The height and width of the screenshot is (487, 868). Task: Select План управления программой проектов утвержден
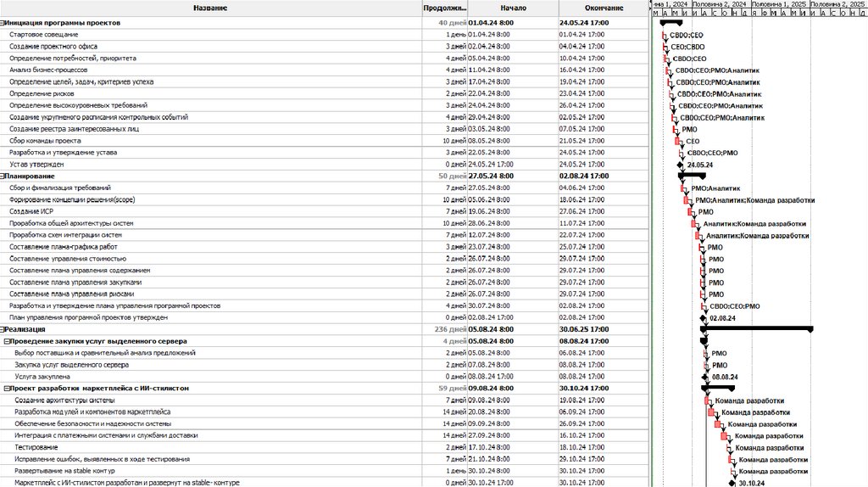coord(88,318)
